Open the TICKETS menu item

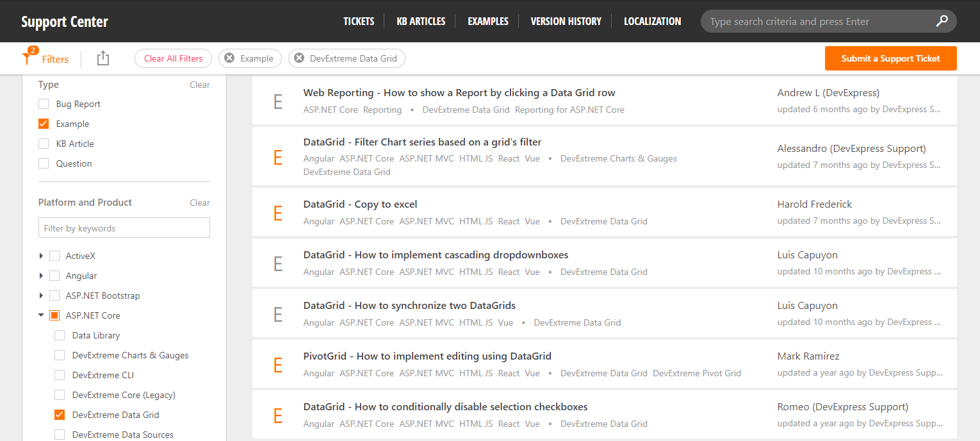pos(359,21)
